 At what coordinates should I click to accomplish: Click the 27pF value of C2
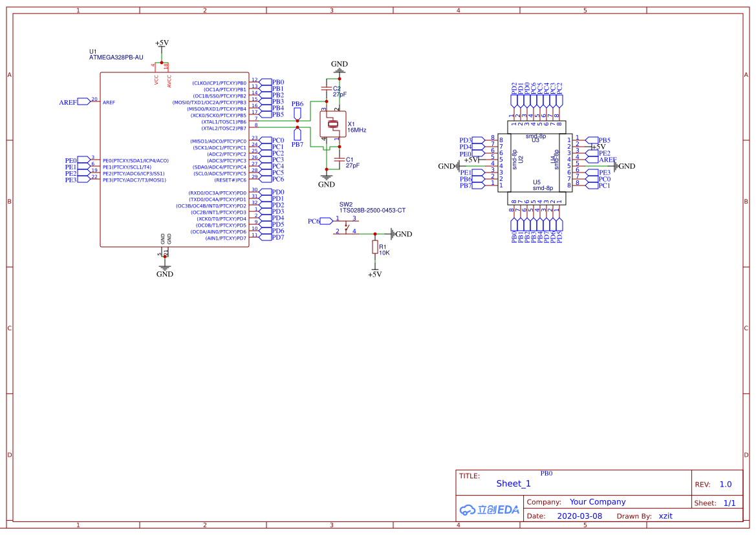pos(340,94)
